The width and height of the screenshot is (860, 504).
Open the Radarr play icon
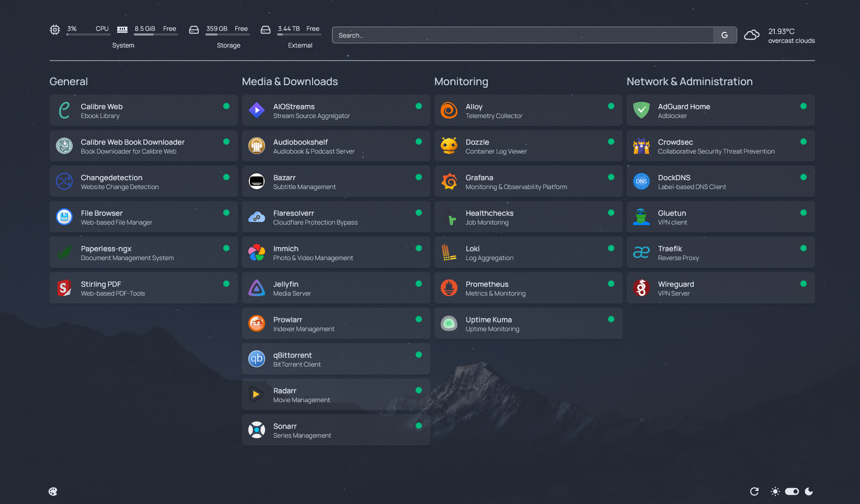pyautogui.click(x=257, y=394)
